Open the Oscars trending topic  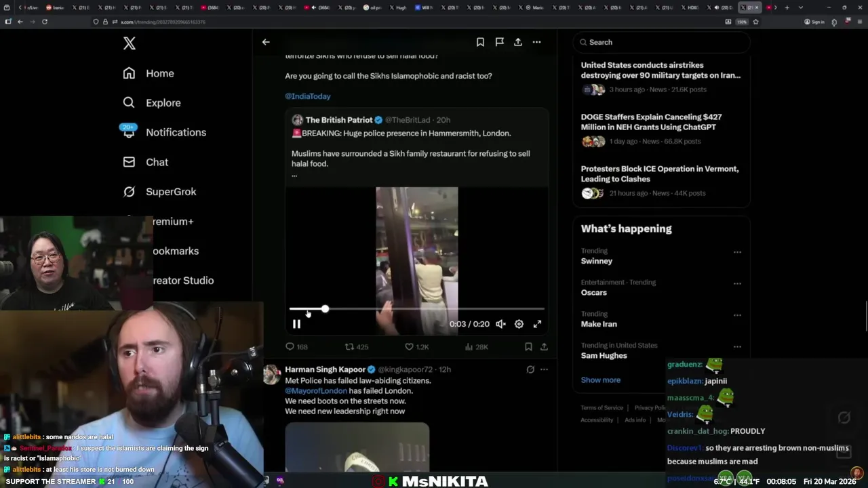[x=594, y=293]
